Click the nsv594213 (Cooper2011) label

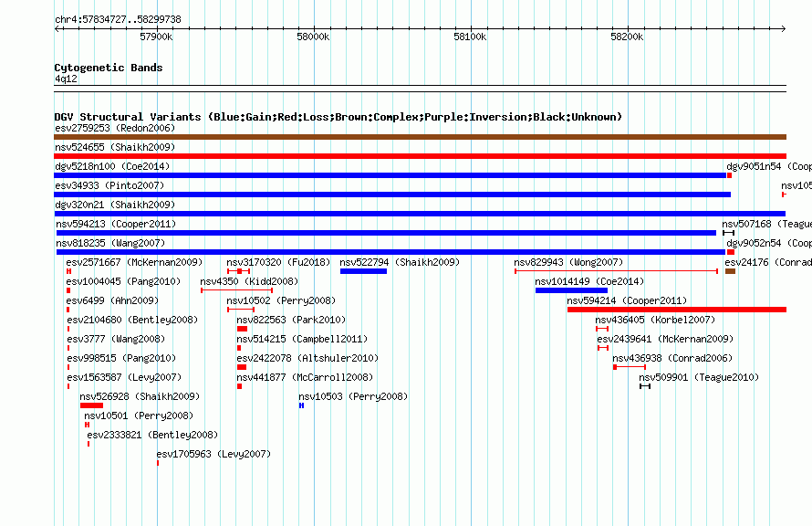[x=116, y=224]
